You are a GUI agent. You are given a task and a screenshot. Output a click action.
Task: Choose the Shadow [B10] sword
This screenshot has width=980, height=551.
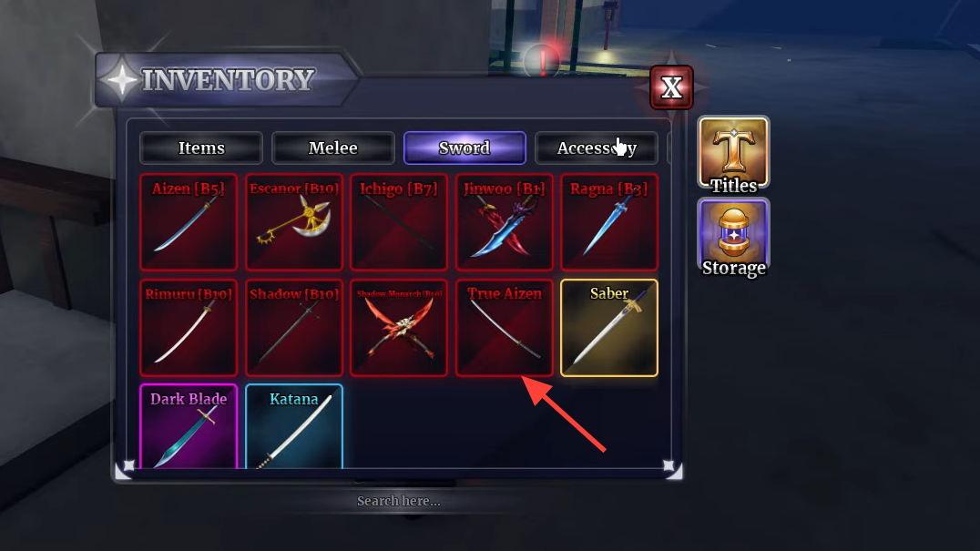(x=294, y=327)
